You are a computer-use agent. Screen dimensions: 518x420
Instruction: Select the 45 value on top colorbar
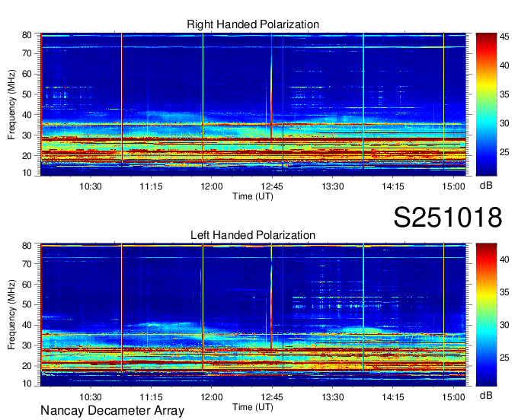point(504,35)
